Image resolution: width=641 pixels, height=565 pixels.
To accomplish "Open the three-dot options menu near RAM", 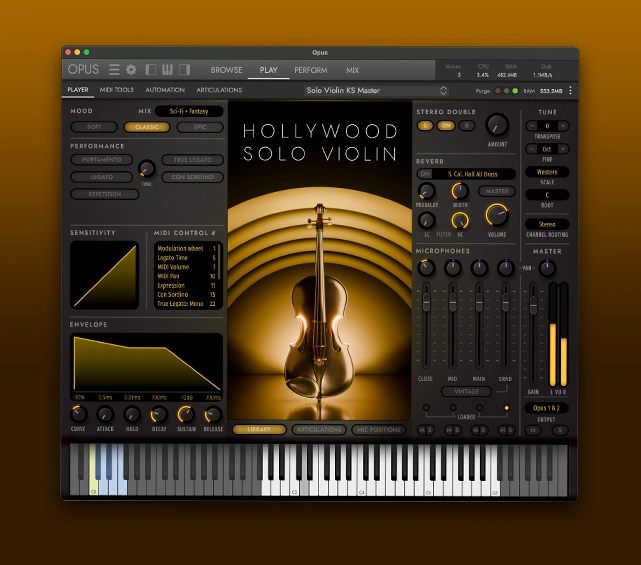I will point(570,90).
